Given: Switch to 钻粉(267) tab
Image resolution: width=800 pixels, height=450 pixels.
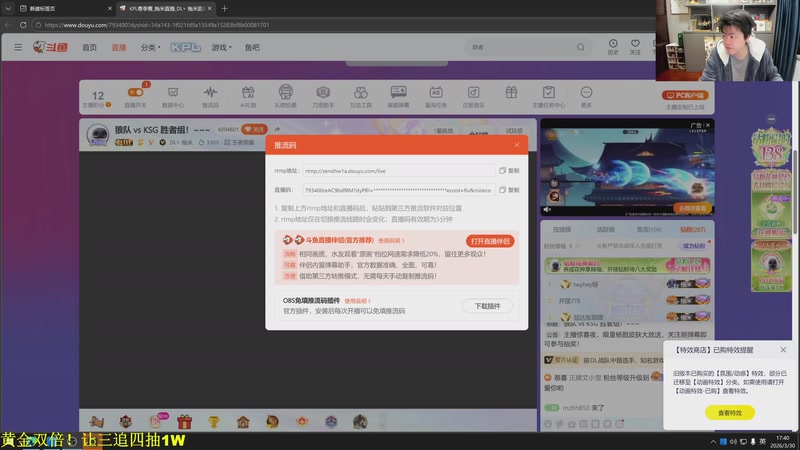Looking at the screenshot, I should point(692,230).
